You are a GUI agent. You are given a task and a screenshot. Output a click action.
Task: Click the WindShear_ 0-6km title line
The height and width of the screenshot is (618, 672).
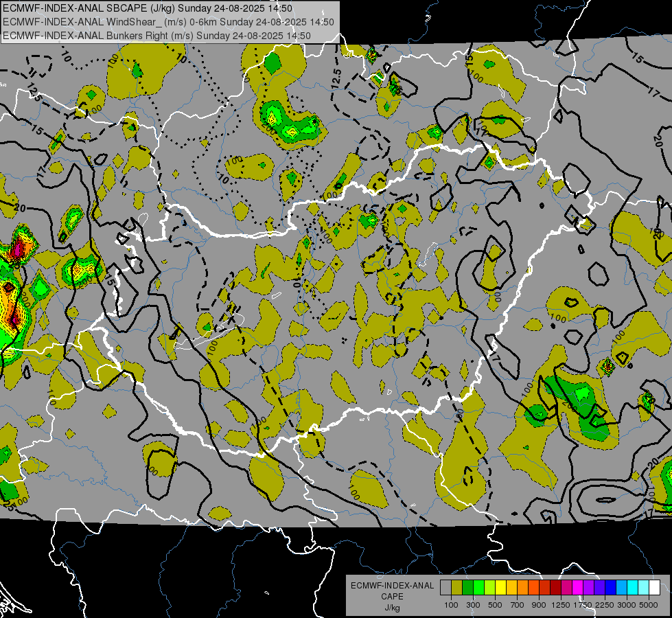(x=168, y=22)
